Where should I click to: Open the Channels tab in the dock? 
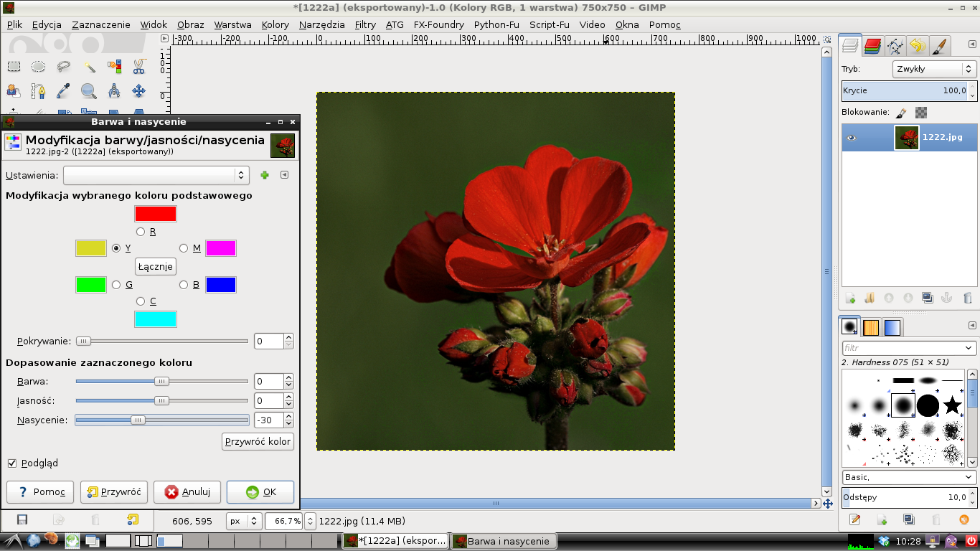[872, 47]
